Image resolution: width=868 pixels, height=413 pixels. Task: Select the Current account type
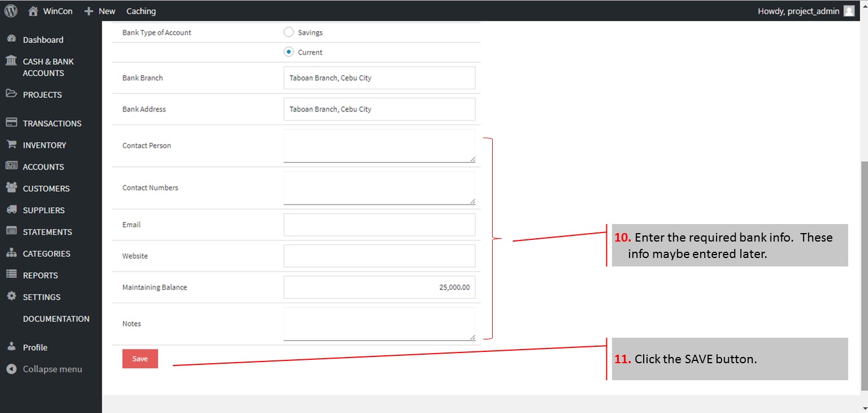tap(289, 52)
